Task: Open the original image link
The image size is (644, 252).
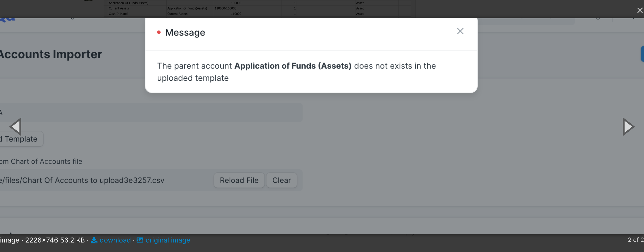Action: tap(168, 240)
